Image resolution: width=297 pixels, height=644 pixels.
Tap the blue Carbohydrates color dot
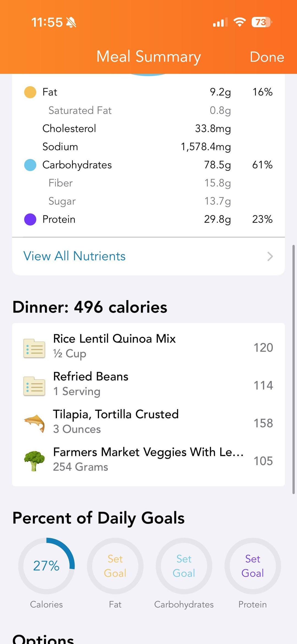[30, 165]
